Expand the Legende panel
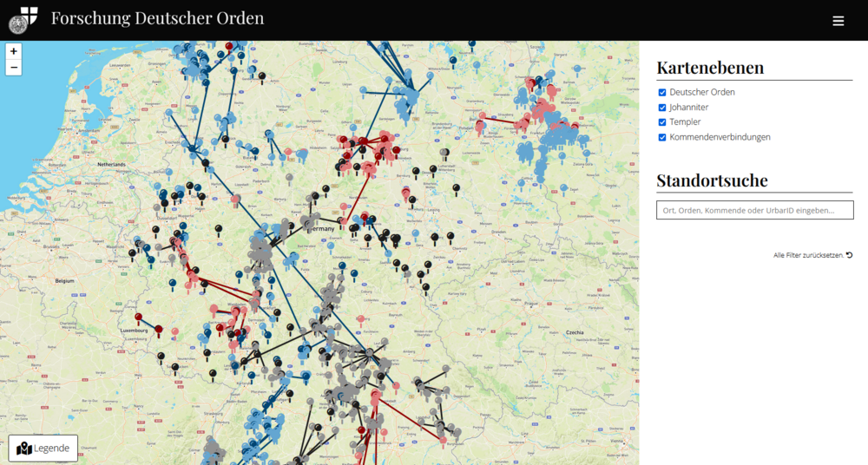The image size is (868, 465). [43, 449]
